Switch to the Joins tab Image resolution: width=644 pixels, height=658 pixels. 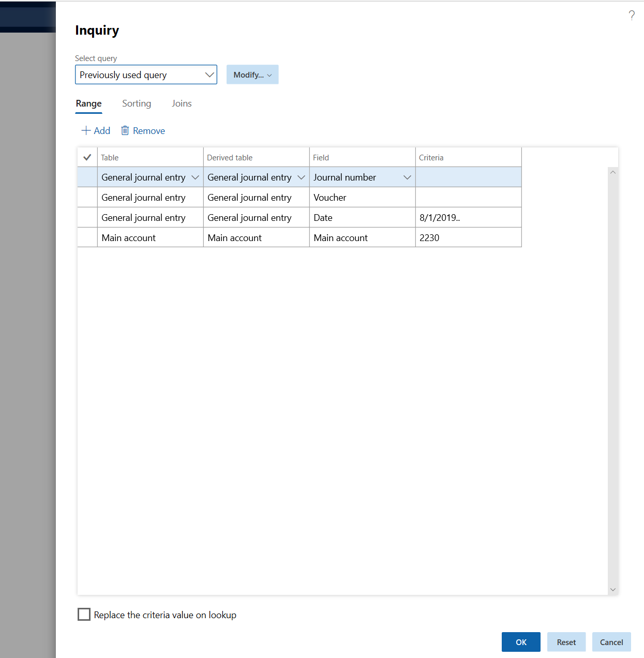(181, 103)
